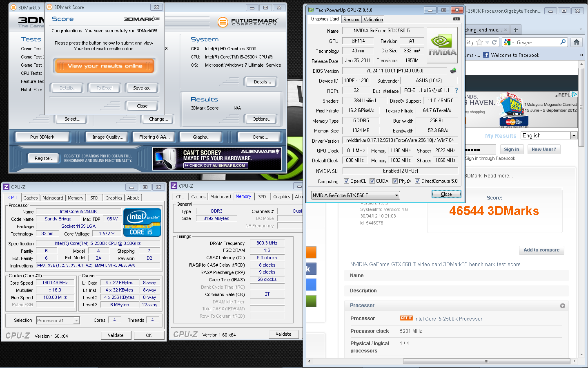The width and height of the screenshot is (588, 368).
Task: Switch to the Validation tab in GPU-Z
Action: click(373, 20)
